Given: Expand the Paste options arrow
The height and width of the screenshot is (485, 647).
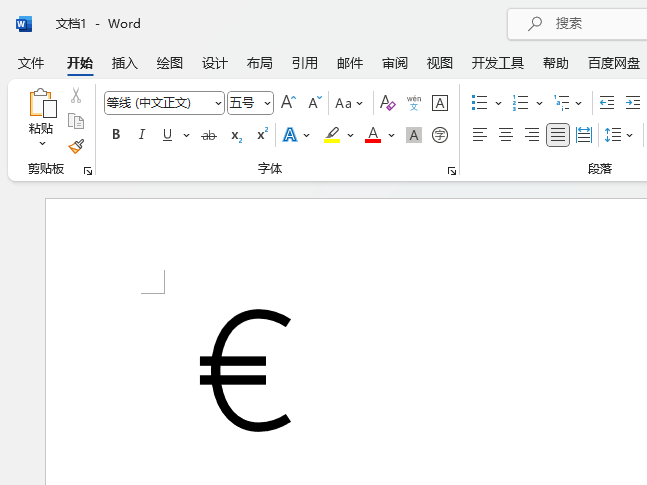Looking at the screenshot, I should click(43, 144).
